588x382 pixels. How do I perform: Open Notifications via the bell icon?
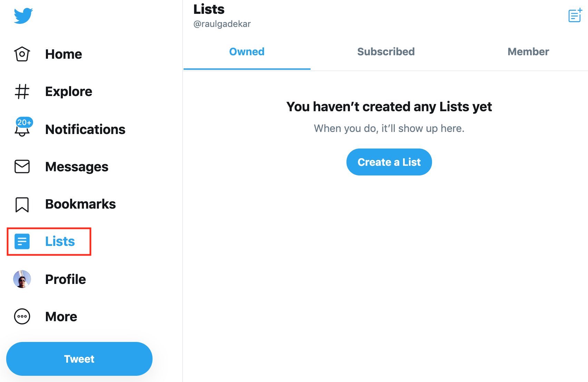(x=22, y=131)
